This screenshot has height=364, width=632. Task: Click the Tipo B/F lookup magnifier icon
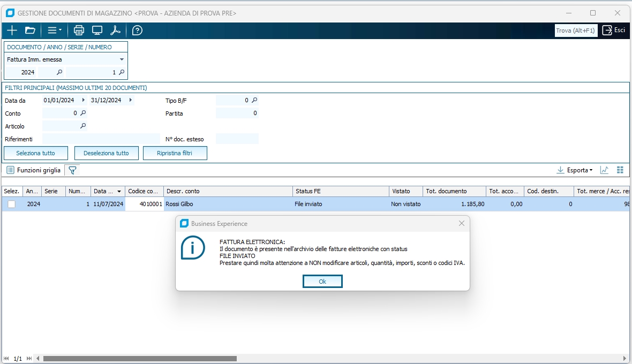point(254,100)
